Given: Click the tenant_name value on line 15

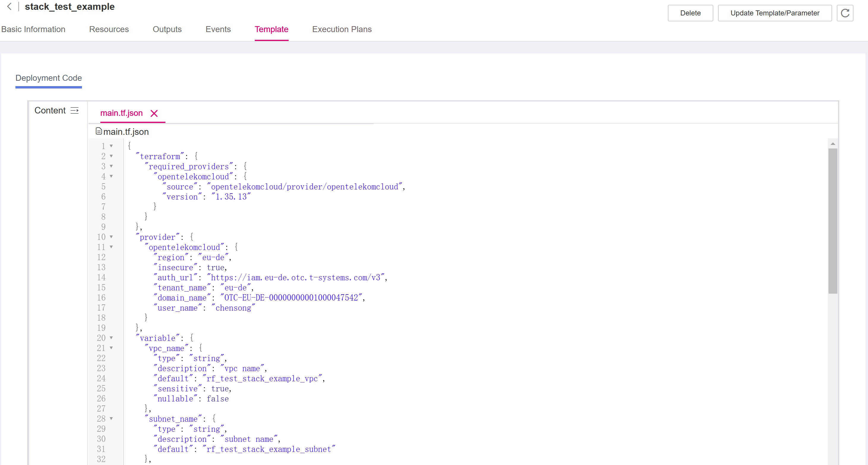Looking at the screenshot, I should pos(235,288).
